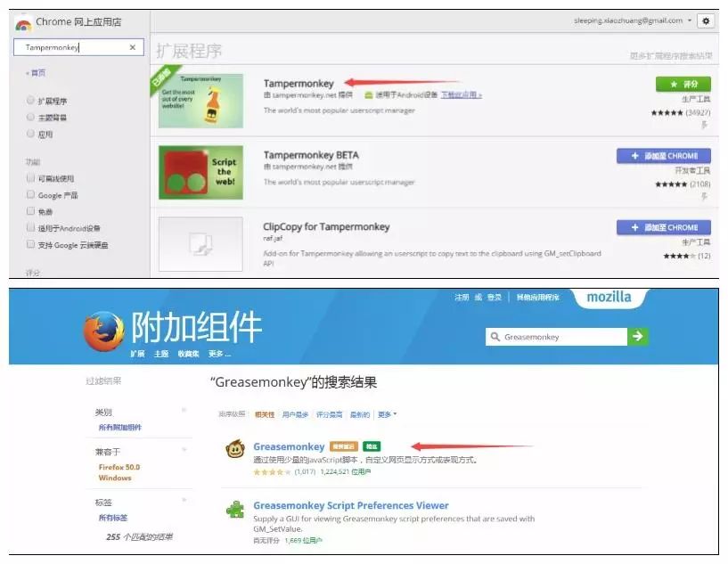The height and width of the screenshot is (564, 728).
Task: Click Tampermonkey BETA's star rating
Action: tap(671, 184)
